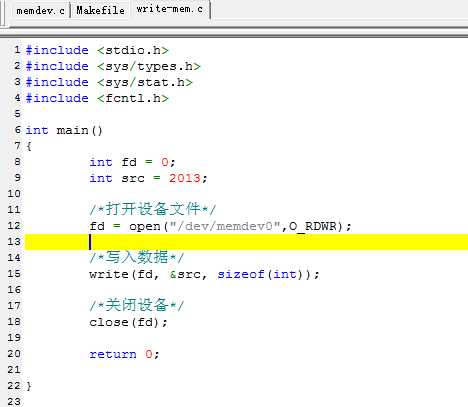
Task: Click the comment '关闭设备'
Action: click(137, 305)
